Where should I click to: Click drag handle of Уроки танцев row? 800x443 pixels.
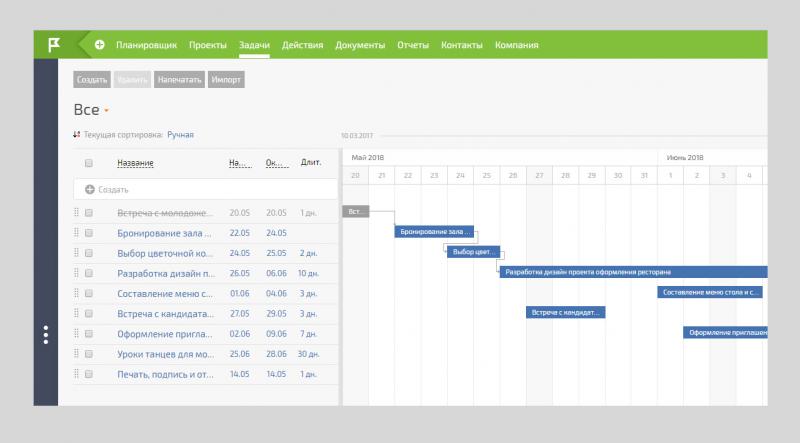coord(76,354)
